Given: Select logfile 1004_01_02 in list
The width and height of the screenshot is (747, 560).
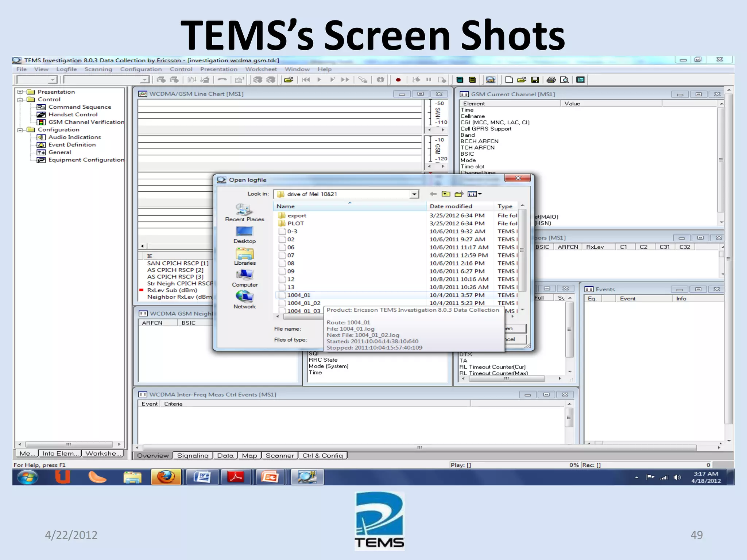Looking at the screenshot, I should tap(299, 303).
